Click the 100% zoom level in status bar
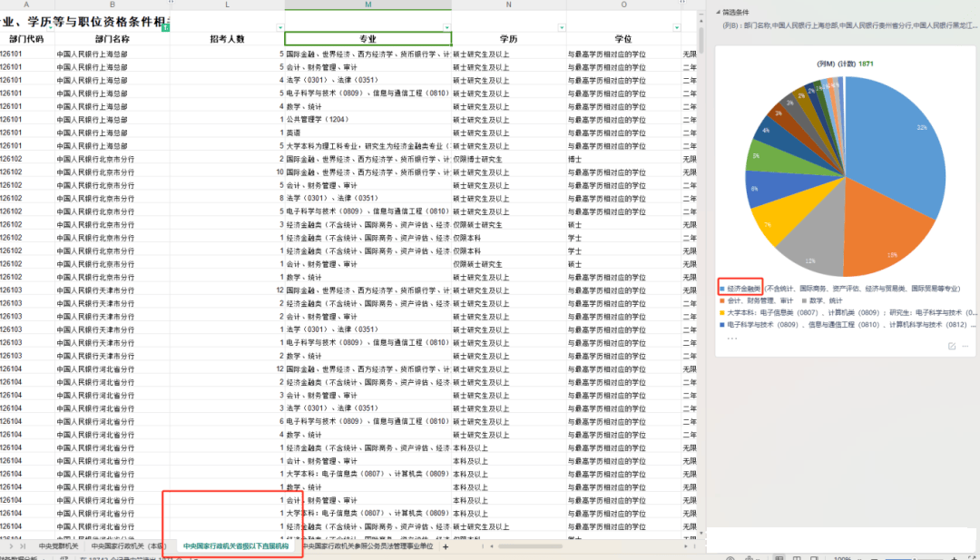Screen dimensions: 980x560 tap(842, 557)
